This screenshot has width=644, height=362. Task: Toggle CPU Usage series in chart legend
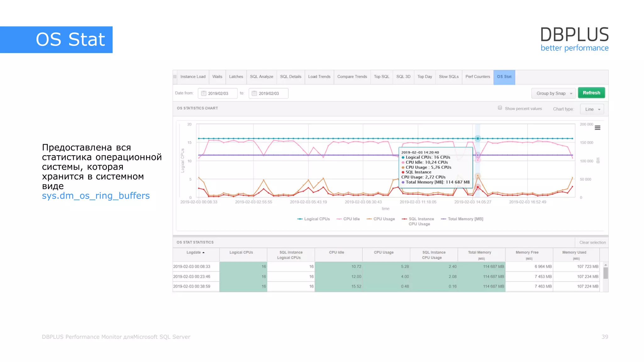tap(381, 219)
